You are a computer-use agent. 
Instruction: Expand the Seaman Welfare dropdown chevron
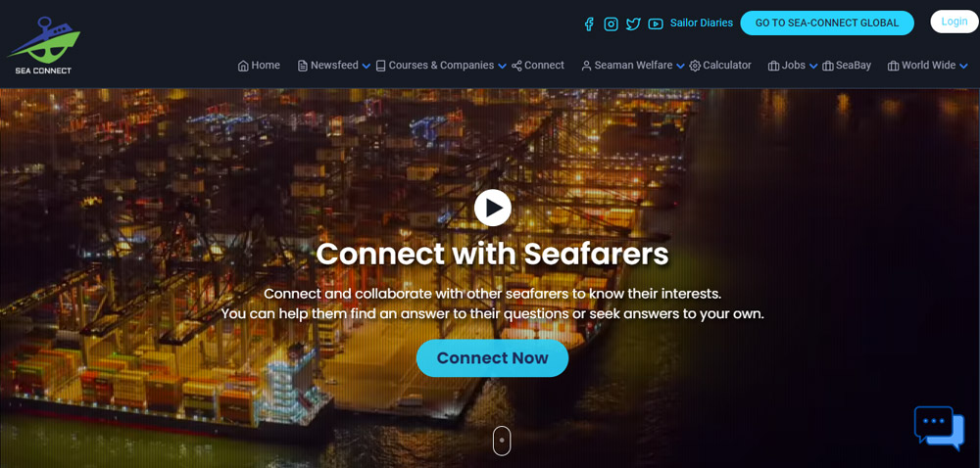tap(680, 67)
